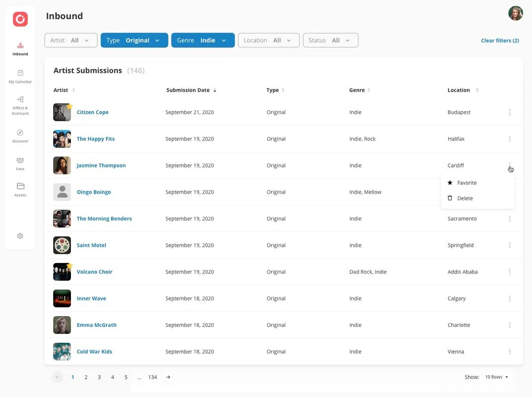
Task: Open row options for The Morning Benders
Action: 510,219
